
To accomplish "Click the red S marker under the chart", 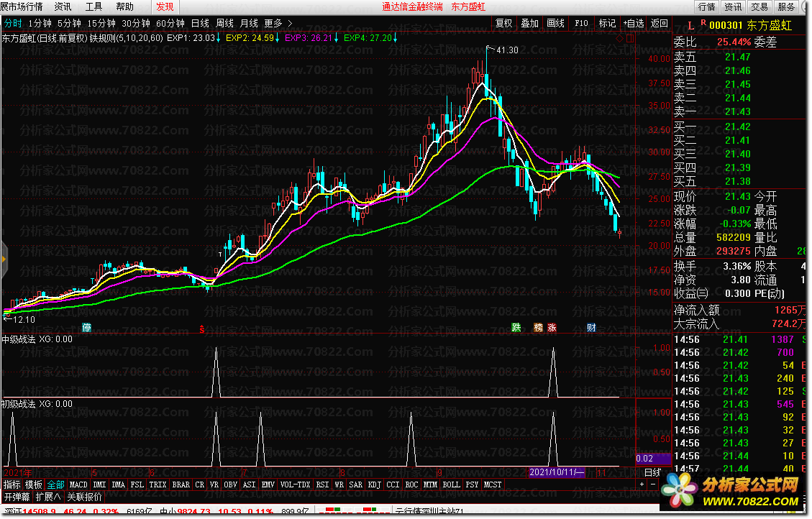I will click(202, 329).
